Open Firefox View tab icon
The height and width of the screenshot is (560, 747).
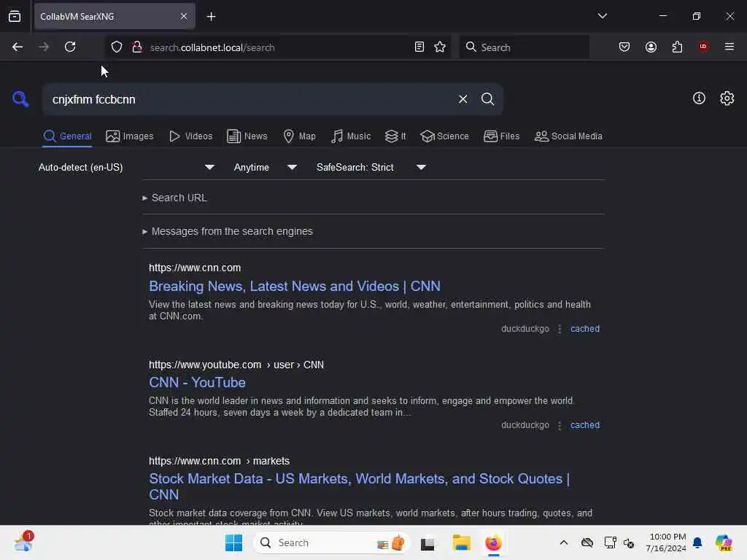(x=15, y=16)
